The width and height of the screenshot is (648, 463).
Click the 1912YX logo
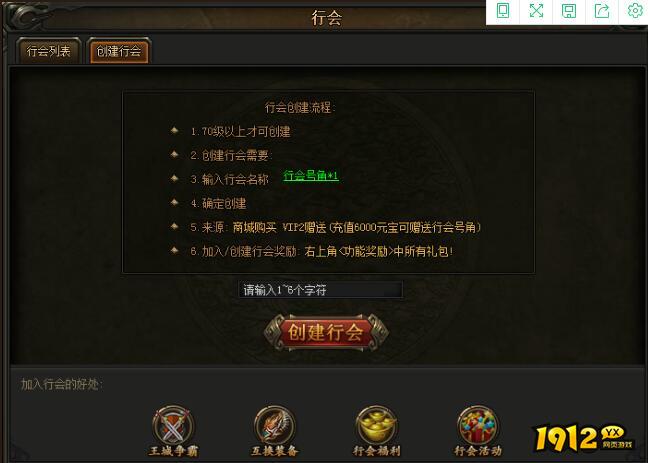pyautogui.click(x=584, y=438)
